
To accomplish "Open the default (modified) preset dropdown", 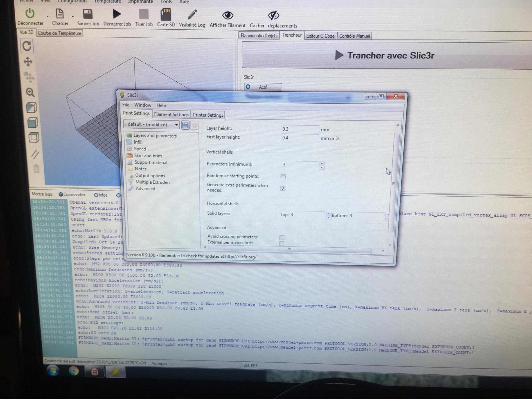I will (152, 124).
